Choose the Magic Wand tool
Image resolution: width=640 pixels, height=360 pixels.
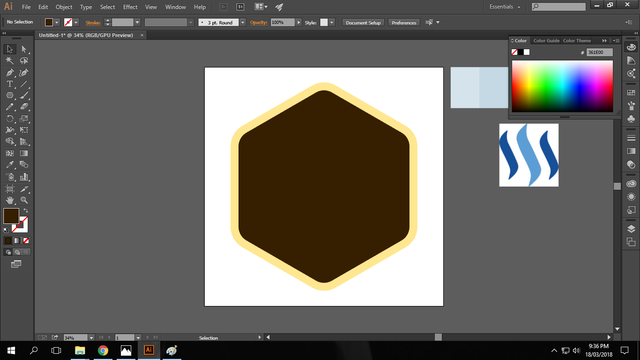(9, 60)
